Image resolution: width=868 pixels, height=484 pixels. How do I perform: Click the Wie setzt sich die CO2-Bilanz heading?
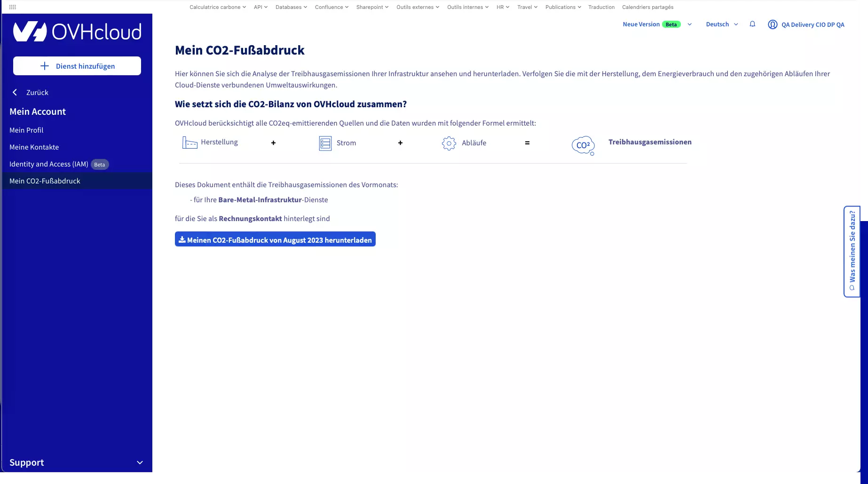(x=291, y=104)
